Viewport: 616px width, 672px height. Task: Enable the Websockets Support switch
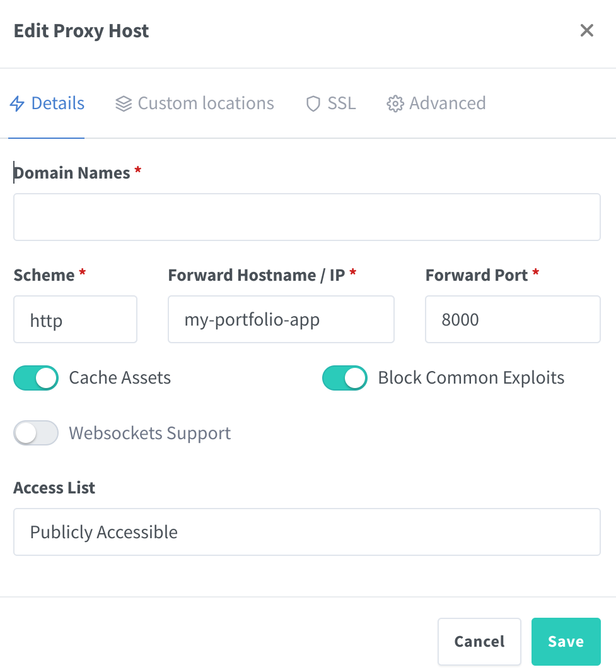click(x=36, y=433)
